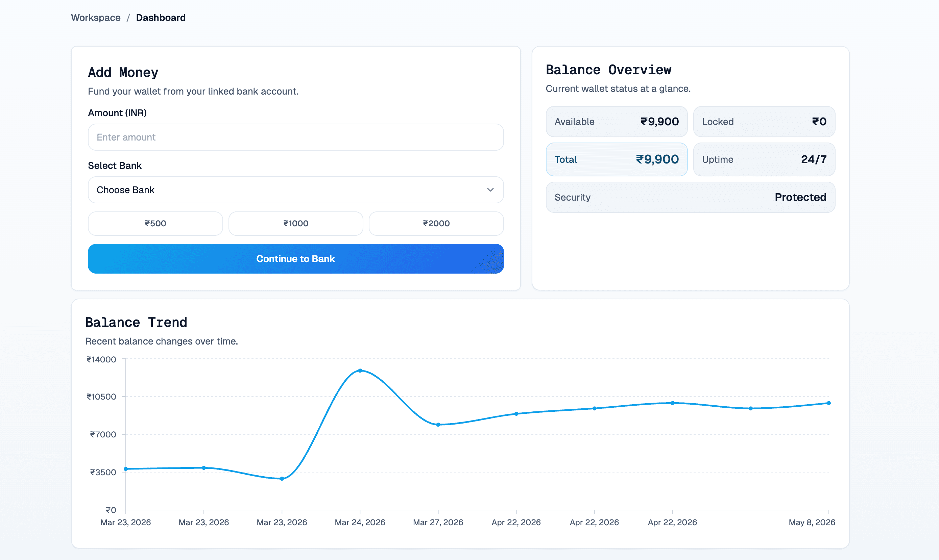
Task: Select the Dashboard breadcrumb
Action: pyautogui.click(x=161, y=18)
